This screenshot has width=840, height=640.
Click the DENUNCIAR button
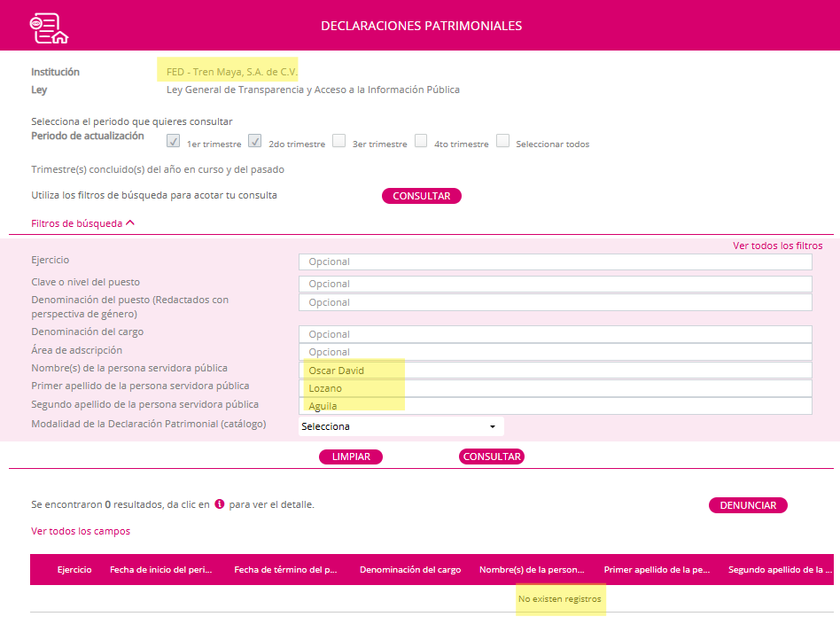pos(748,505)
